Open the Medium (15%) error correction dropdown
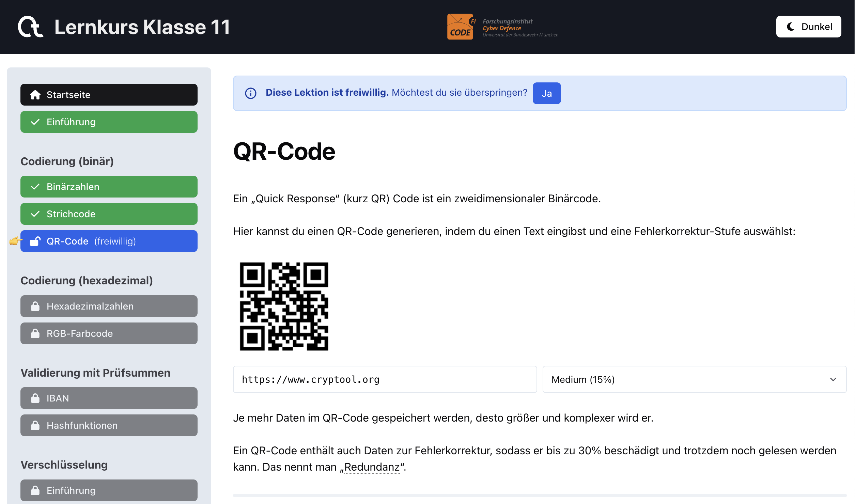855x504 pixels. (695, 379)
